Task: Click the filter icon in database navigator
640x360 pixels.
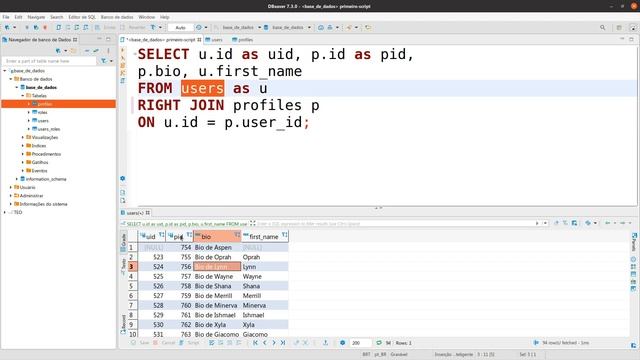Action: coord(104,61)
